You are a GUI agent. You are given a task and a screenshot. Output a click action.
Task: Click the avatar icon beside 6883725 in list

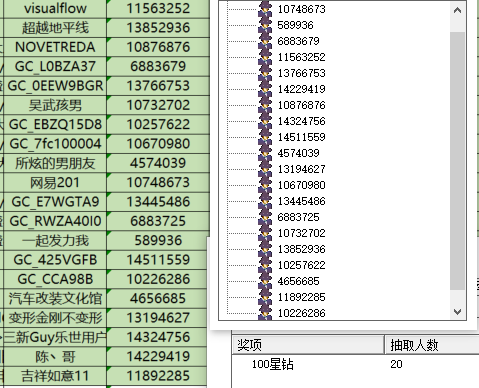265,217
